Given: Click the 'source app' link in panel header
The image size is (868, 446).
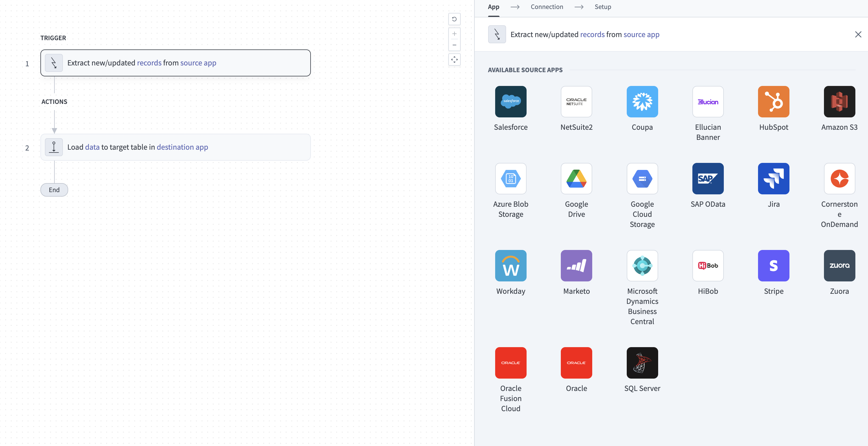Looking at the screenshot, I should tap(641, 35).
